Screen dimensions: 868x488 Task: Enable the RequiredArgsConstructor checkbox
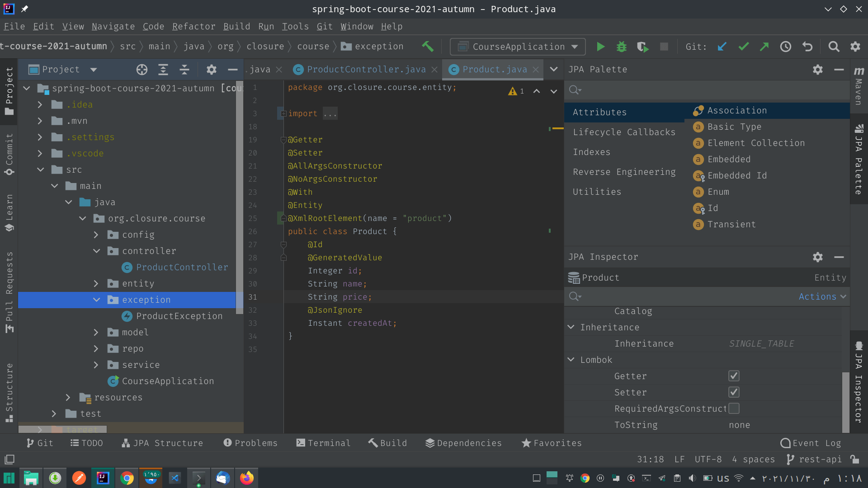pyautogui.click(x=734, y=408)
